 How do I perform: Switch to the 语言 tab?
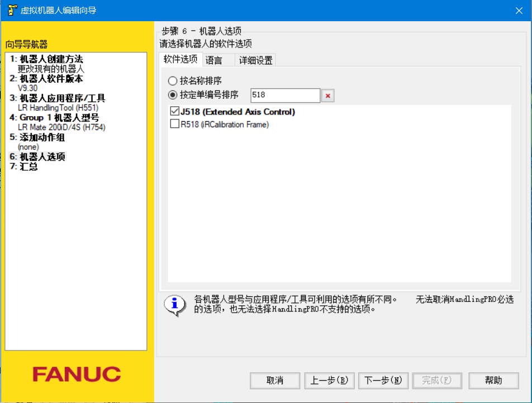pyautogui.click(x=213, y=61)
